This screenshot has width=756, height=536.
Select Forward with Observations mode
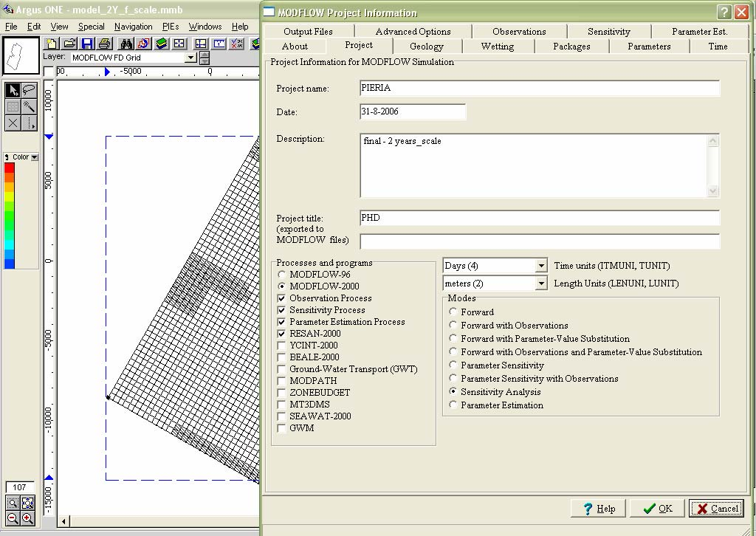click(453, 325)
